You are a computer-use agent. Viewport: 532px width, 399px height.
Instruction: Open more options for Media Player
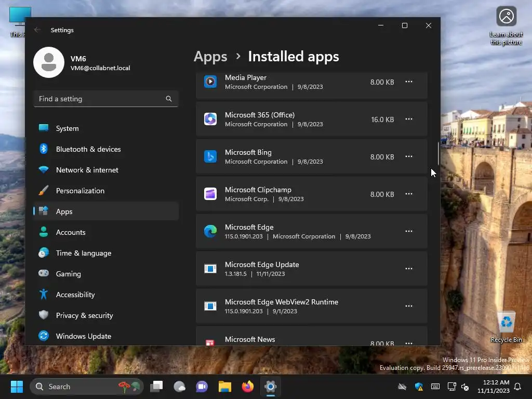coord(409,82)
